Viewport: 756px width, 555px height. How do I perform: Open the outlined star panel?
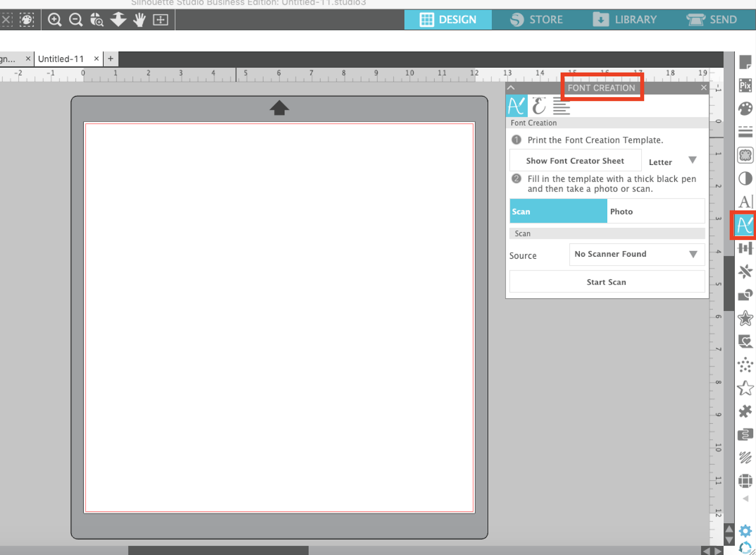click(745, 388)
